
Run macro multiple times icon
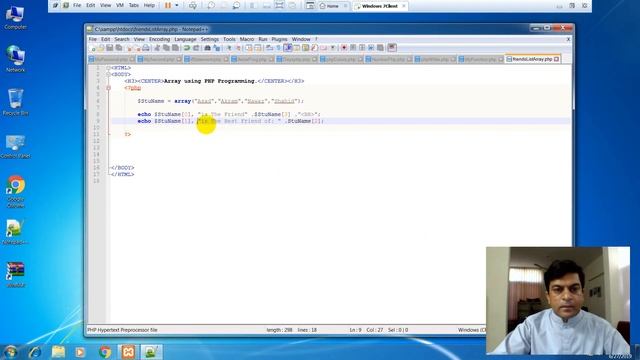pyautogui.click(x=371, y=48)
